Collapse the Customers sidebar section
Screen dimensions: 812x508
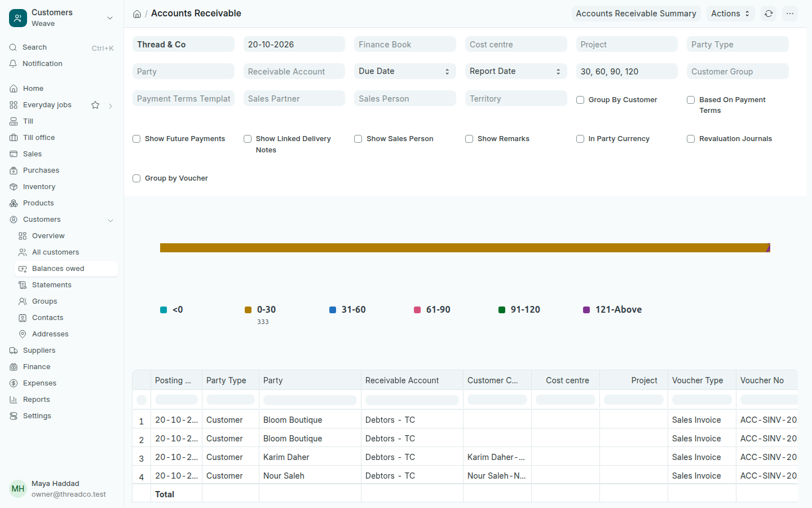[111, 220]
